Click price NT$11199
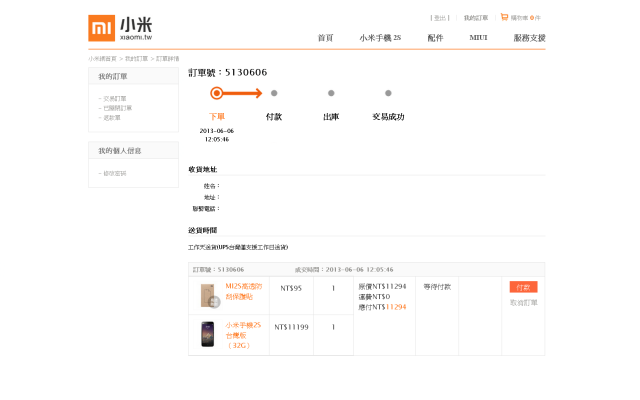The image size is (640, 400). [x=291, y=327]
